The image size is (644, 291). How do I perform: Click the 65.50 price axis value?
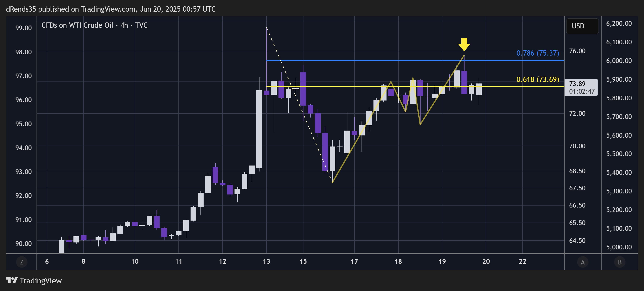[577, 223]
